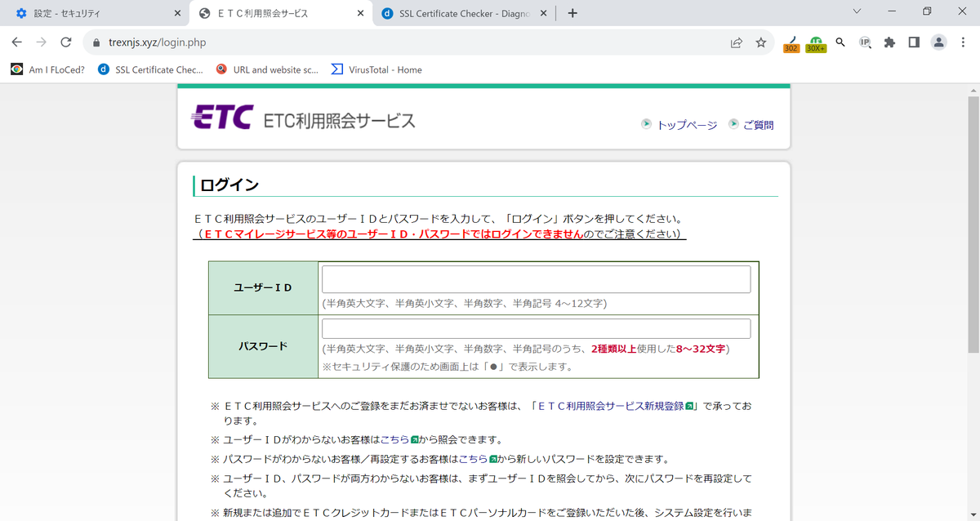Click external-link icon after 新規登録
The image size is (980, 521).
689,406
